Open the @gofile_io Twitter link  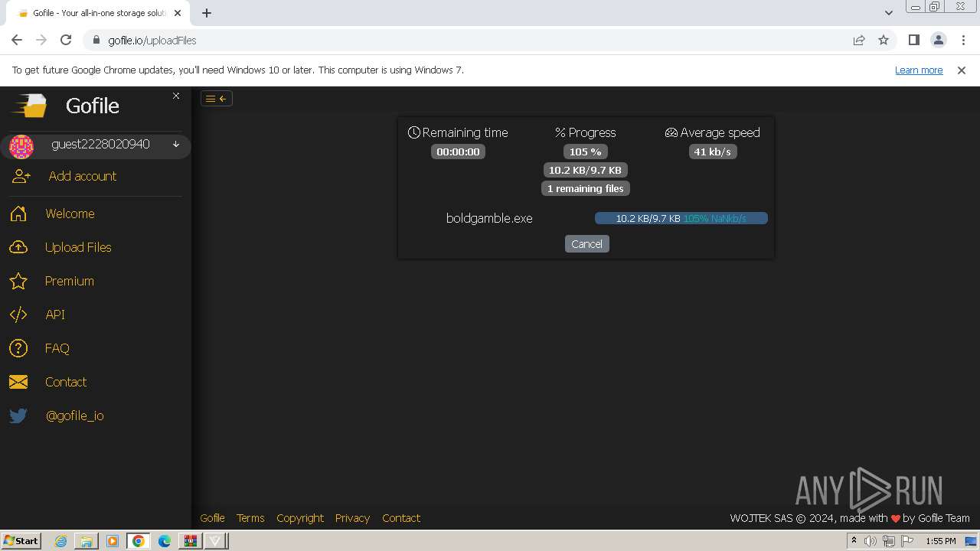(x=75, y=416)
